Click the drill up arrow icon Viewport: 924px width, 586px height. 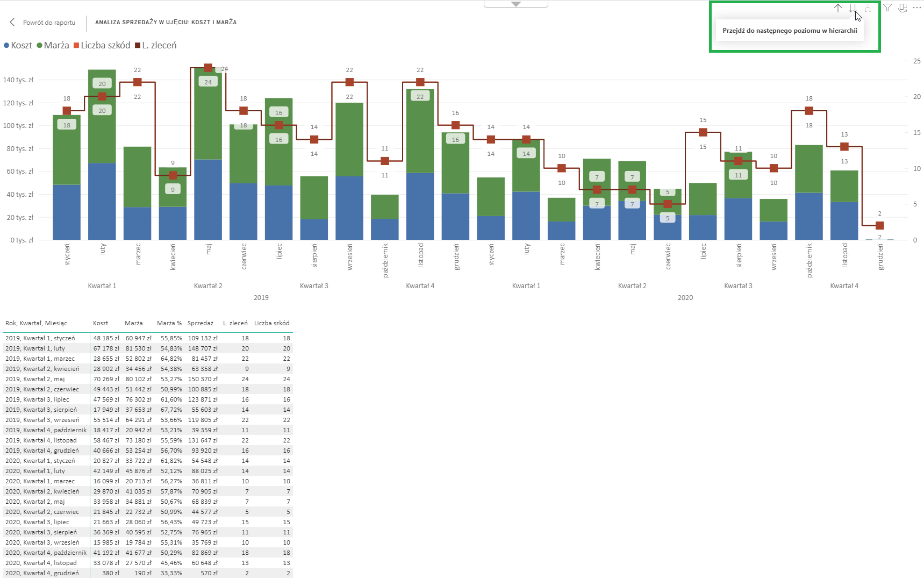pyautogui.click(x=837, y=8)
